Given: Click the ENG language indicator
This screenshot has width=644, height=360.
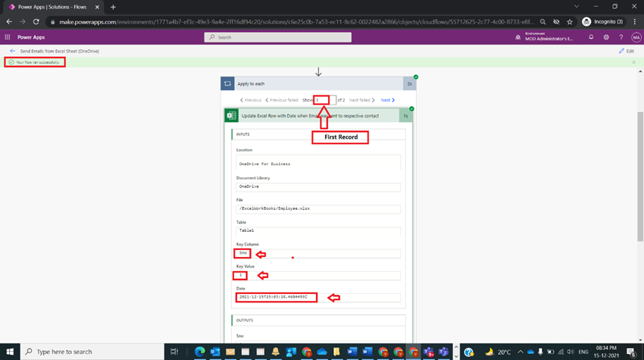Looking at the screenshot, I should [583, 352].
